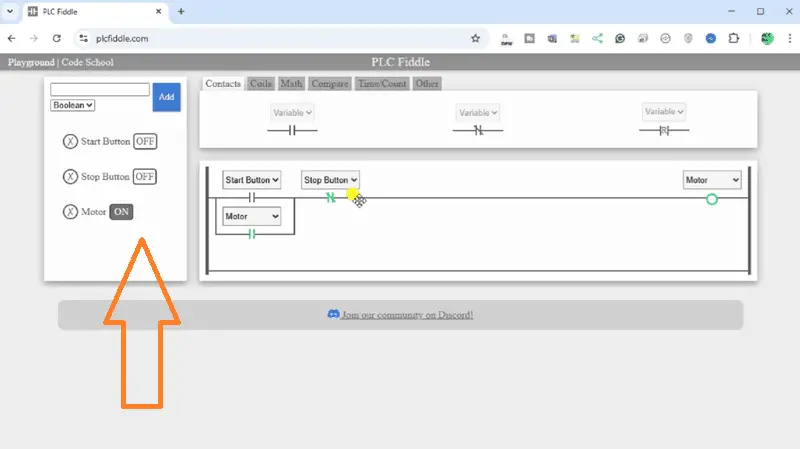This screenshot has height=449, width=800.
Task: Switch to the Coils tab
Action: tap(261, 84)
